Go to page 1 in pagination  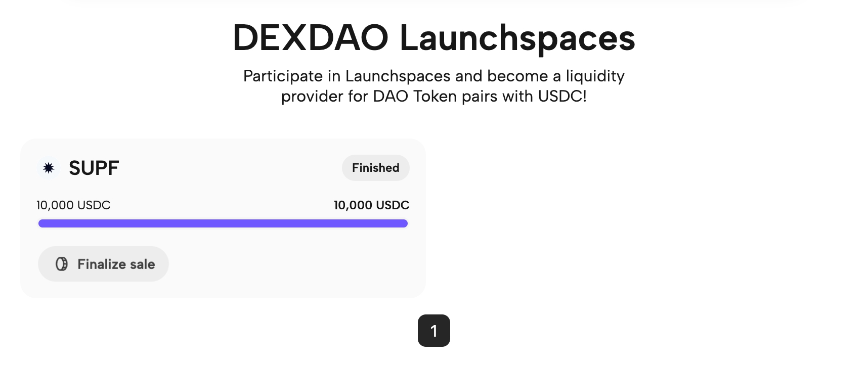(433, 331)
